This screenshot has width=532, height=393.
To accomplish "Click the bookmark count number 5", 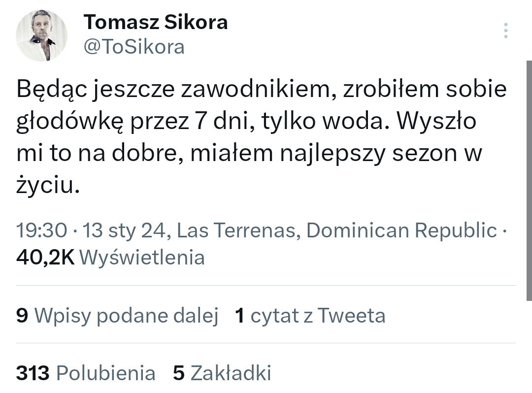I will coord(179,373).
